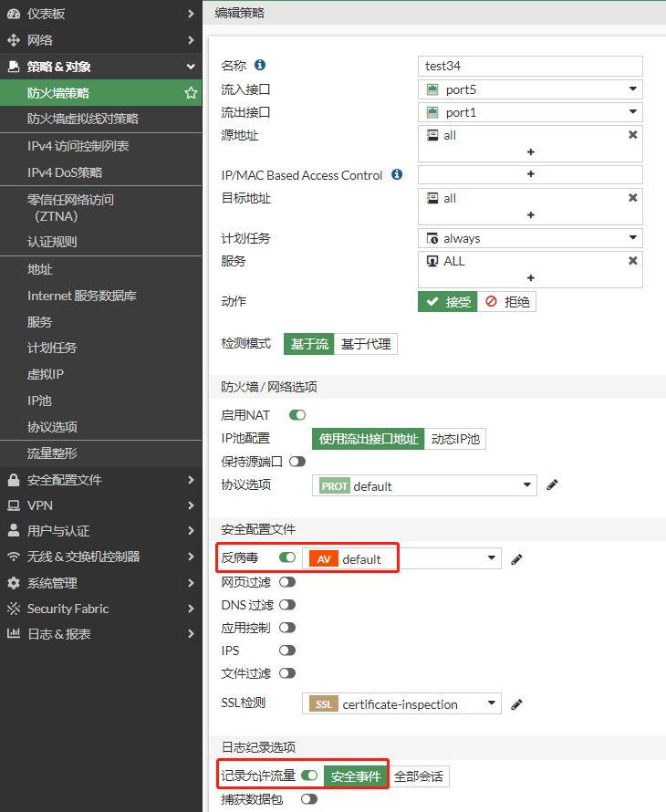This screenshot has width=666, height=812.
Task: Open the 流入接口 port5 dropdown
Action: tap(631, 89)
